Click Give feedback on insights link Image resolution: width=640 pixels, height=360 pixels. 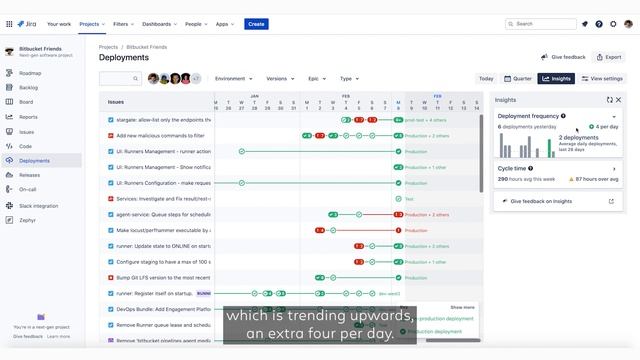point(541,201)
